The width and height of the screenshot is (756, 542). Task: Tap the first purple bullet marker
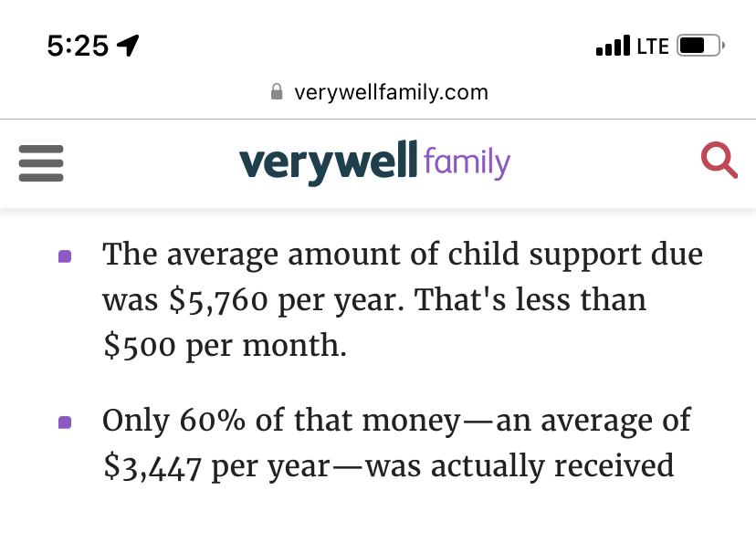(x=65, y=256)
